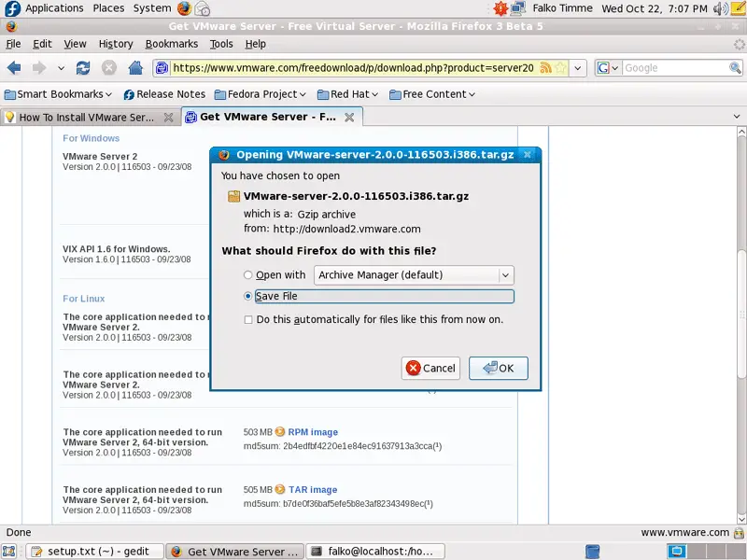
Task: Open the Edit menu
Action: coord(42,44)
